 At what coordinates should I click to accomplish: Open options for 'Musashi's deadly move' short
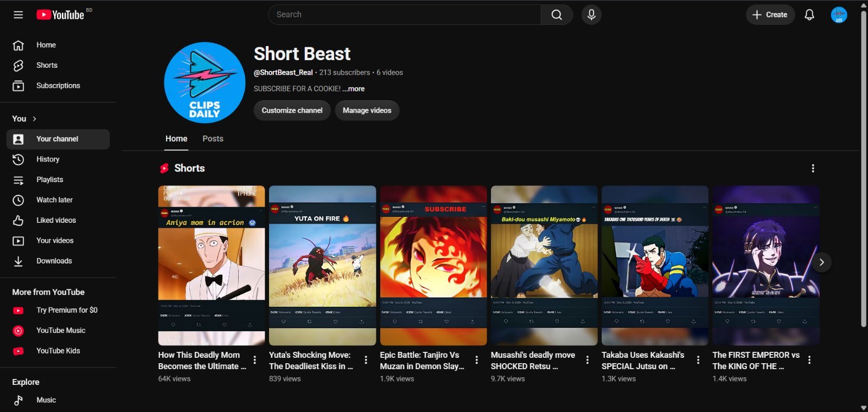[x=588, y=360]
